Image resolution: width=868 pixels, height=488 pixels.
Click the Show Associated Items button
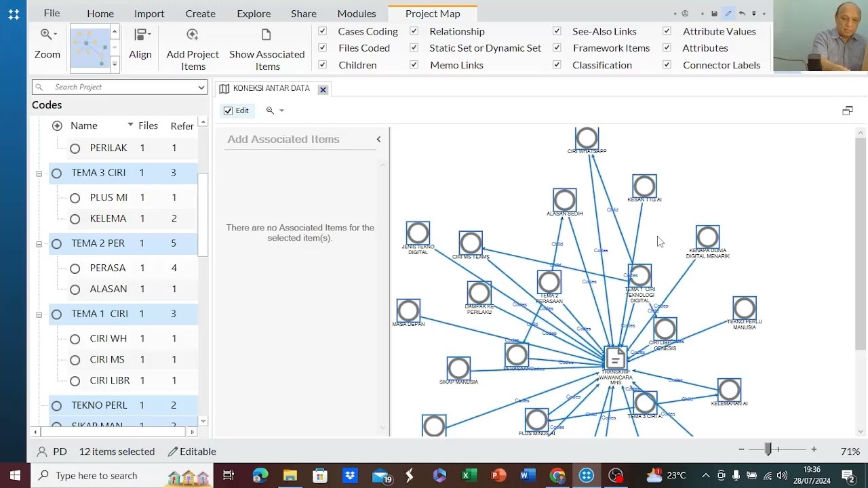pos(267,49)
